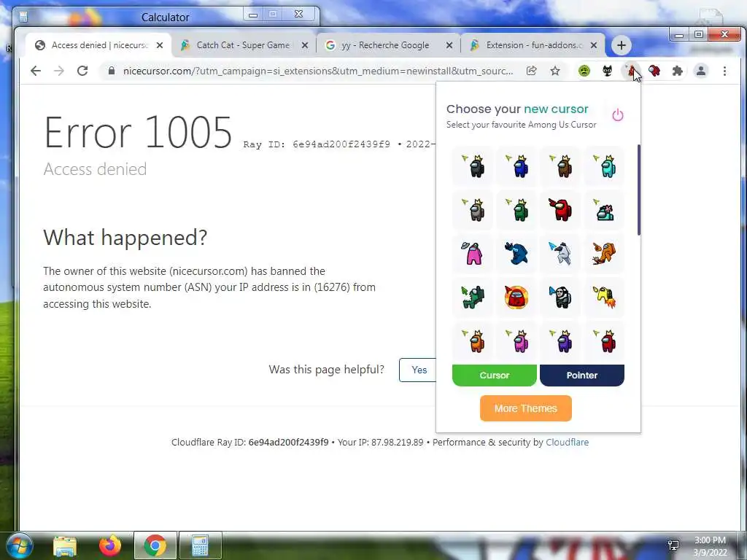Pick the green dinosaur crewmate cursor
The image size is (747, 560).
(x=473, y=297)
